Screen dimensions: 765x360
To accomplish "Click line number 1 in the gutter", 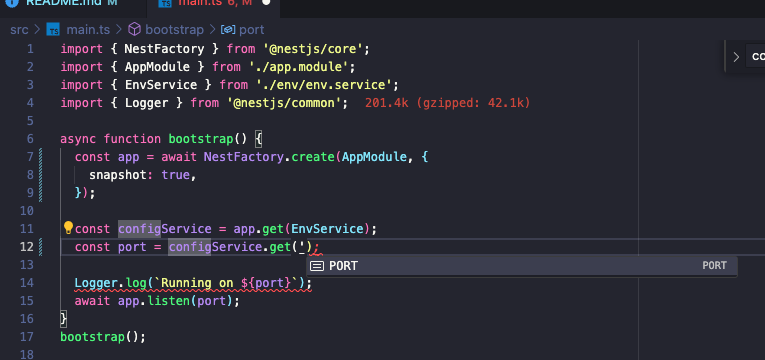I will click(31, 49).
